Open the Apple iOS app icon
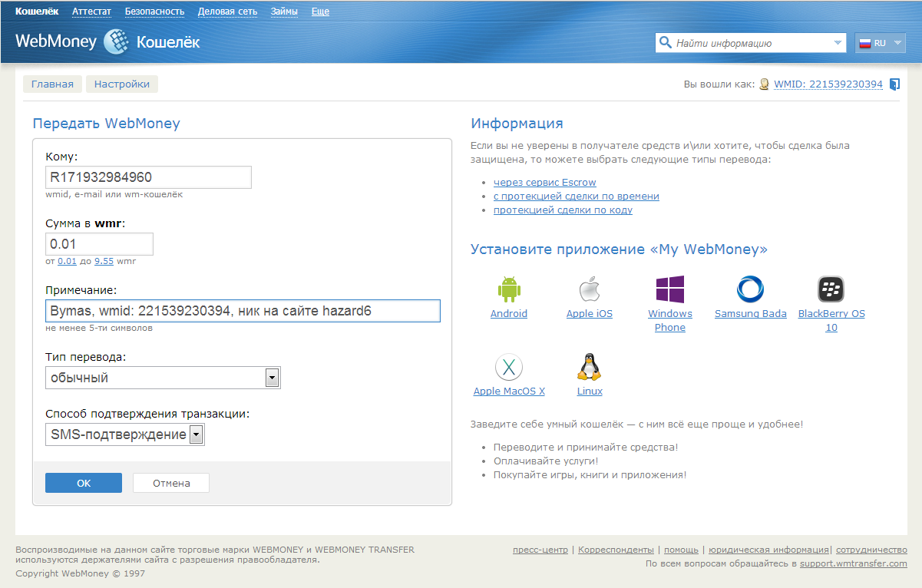This screenshot has height=588, width=922. tap(589, 289)
